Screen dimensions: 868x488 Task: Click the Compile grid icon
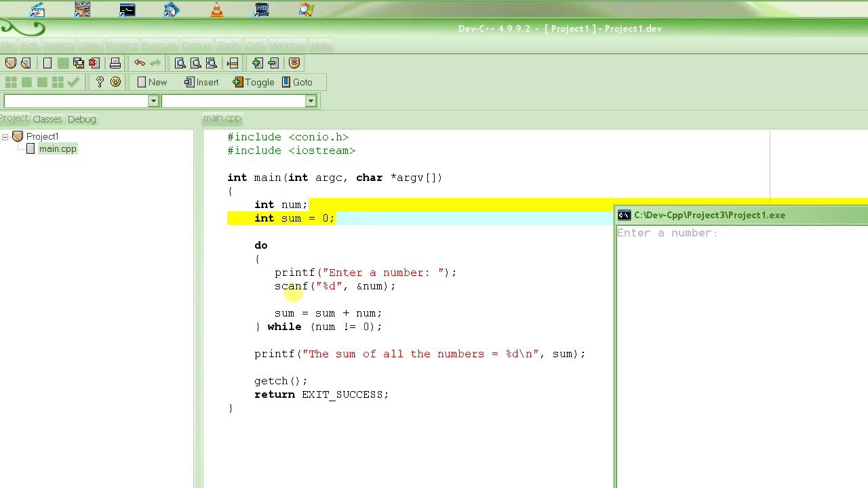pos(10,82)
